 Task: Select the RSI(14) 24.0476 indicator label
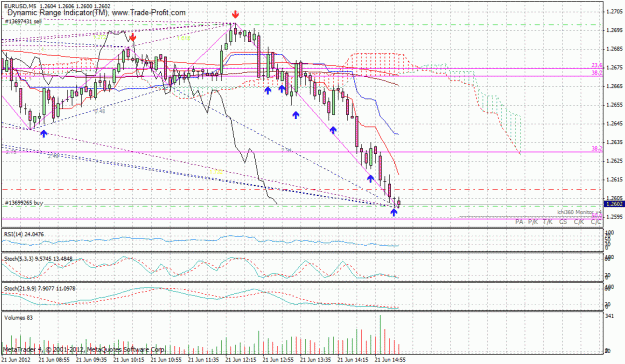pyautogui.click(x=24, y=234)
